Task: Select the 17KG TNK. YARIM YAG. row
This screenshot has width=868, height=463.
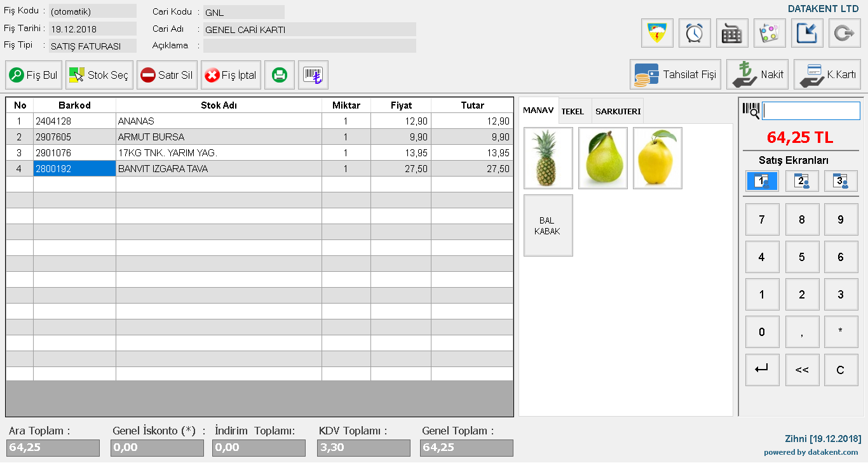Action: coord(259,152)
